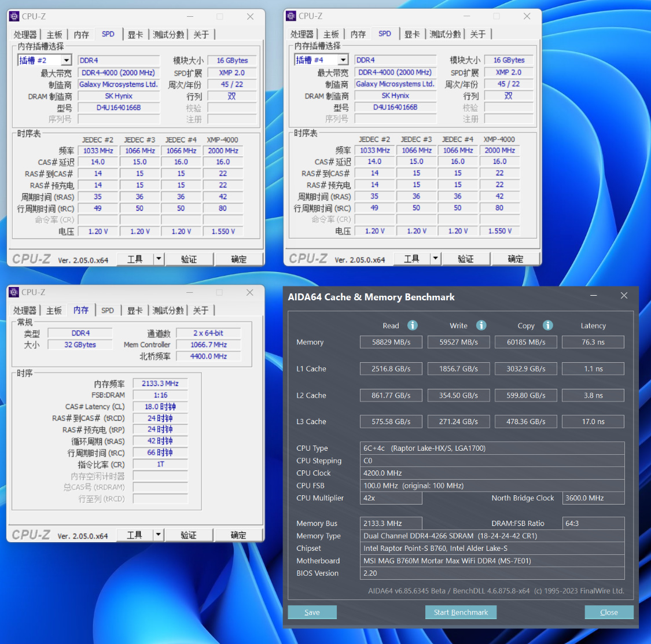Switch to 主板 tab in top-left CPU-Z
This screenshot has width=651, height=644.
coord(54,35)
